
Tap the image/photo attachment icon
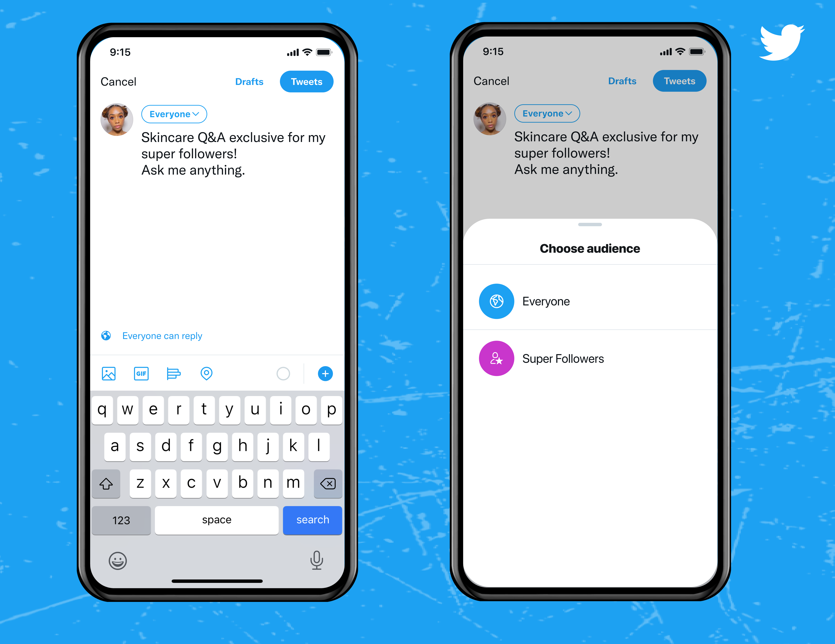click(x=108, y=373)
